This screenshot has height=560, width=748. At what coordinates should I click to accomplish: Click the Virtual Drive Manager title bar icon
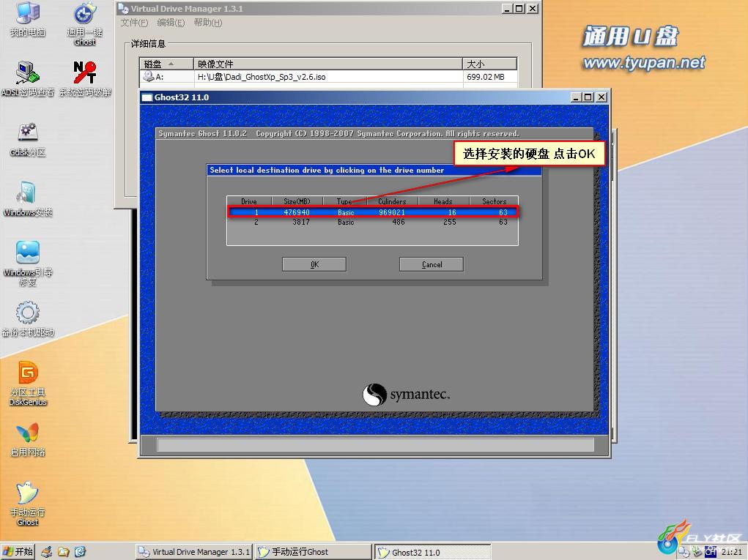coord(123,9)
